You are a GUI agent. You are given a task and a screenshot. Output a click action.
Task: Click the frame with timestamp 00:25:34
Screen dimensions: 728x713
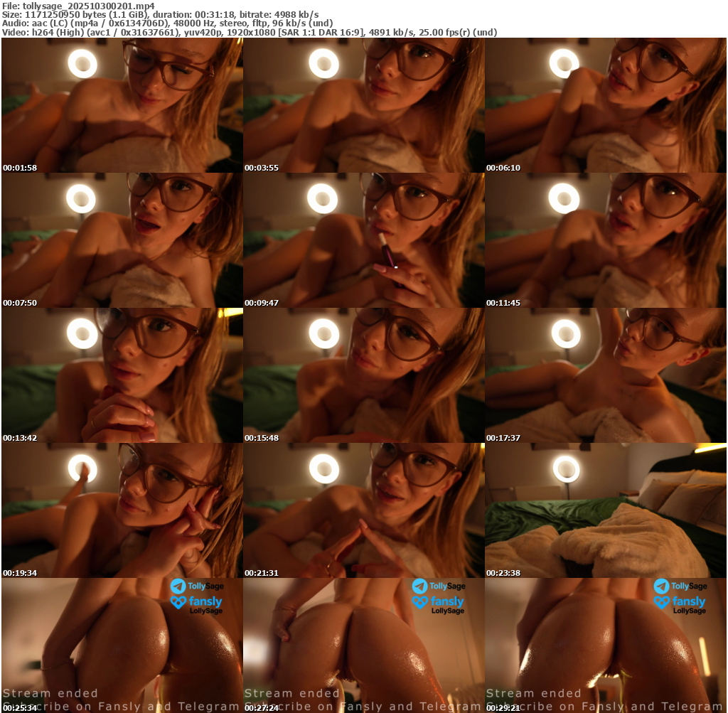pos(122,645)
